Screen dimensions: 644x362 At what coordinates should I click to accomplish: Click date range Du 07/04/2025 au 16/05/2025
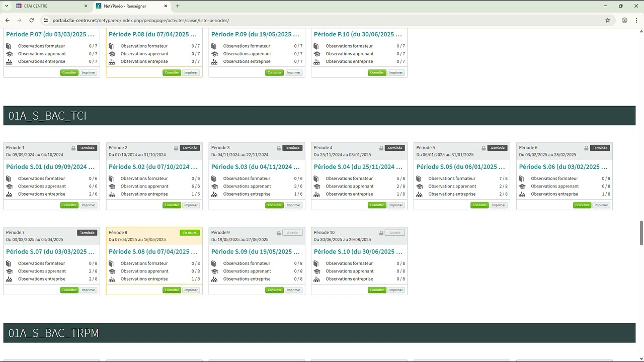point(137,240)
